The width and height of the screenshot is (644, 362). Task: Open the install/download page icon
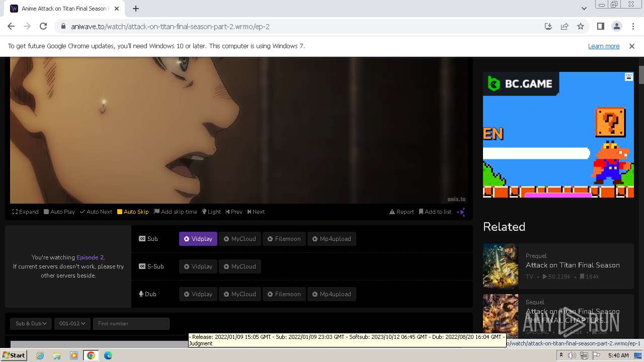[x=548, y=27]
